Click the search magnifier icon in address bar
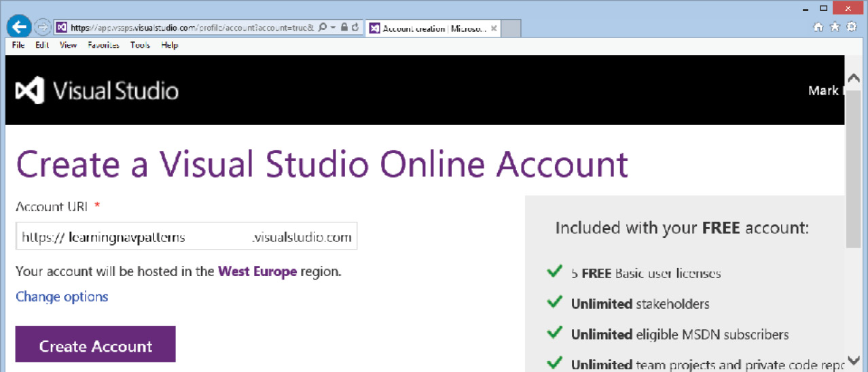Screen dimensions: 868x372 323,28
